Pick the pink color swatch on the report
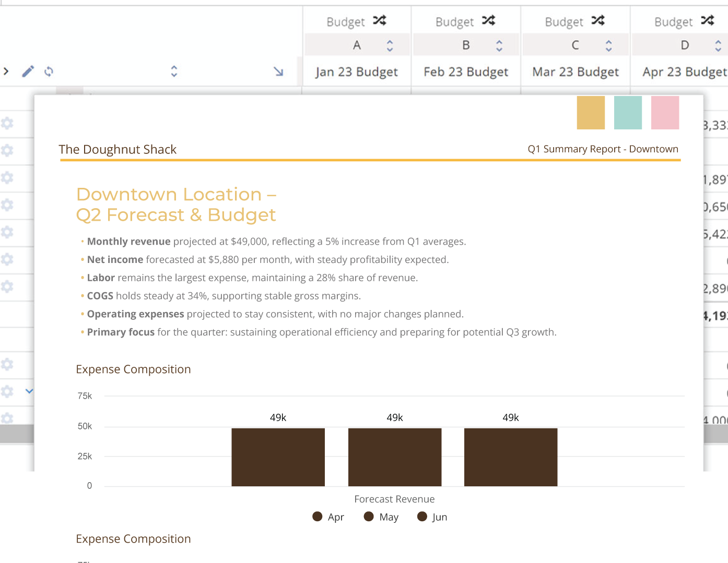 pos(665,113)
